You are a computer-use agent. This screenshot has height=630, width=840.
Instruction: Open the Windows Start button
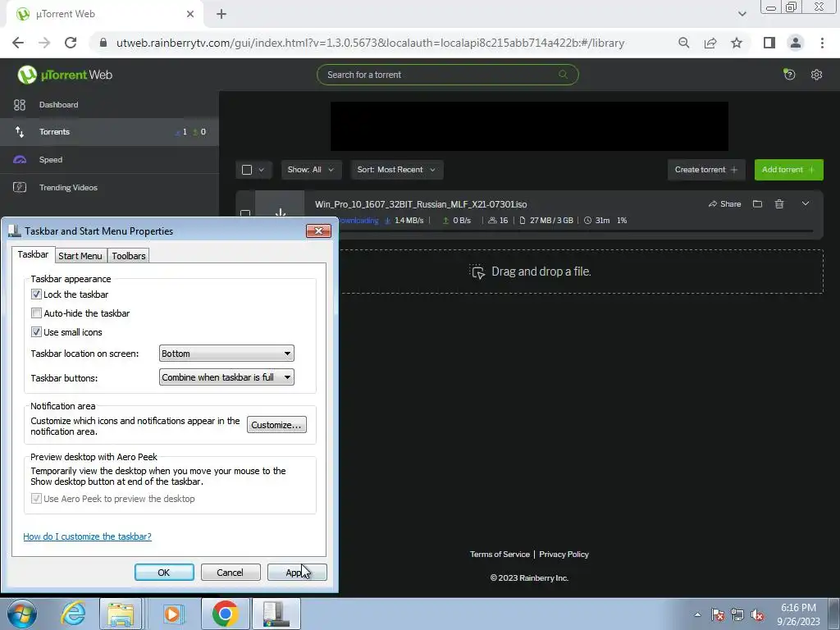pos(22,614)
